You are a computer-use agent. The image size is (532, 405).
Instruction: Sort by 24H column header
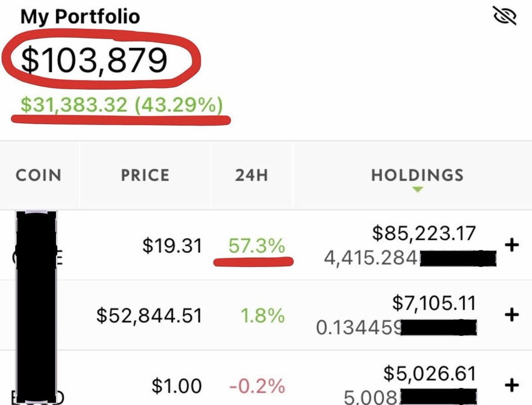251,175
